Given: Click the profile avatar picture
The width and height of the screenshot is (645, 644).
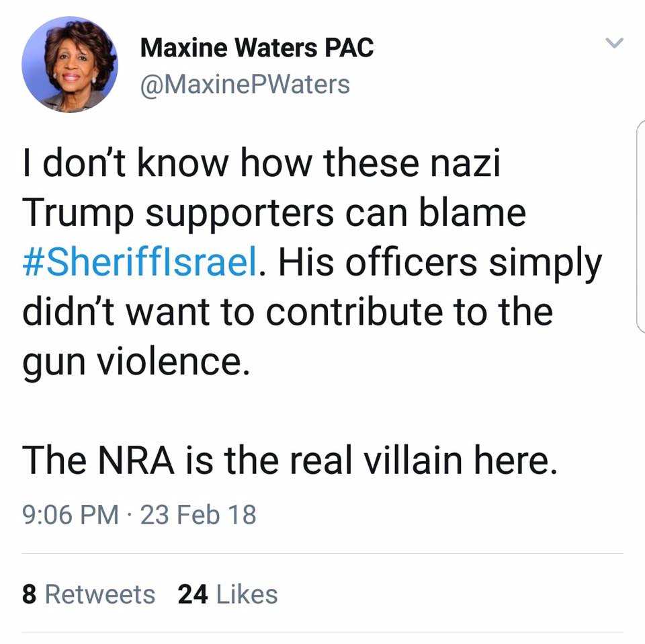Looking at the screenshot, I should 70,65.
